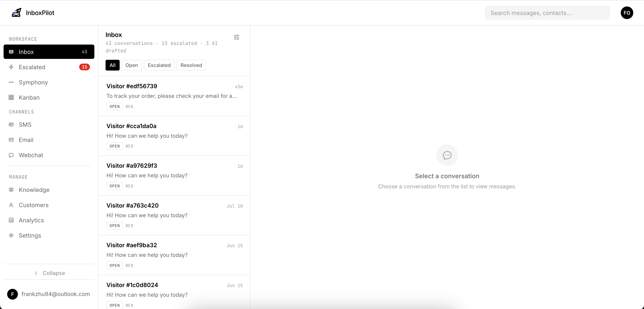Click the F account avatar in sidebar

click(x=13, y=294)
